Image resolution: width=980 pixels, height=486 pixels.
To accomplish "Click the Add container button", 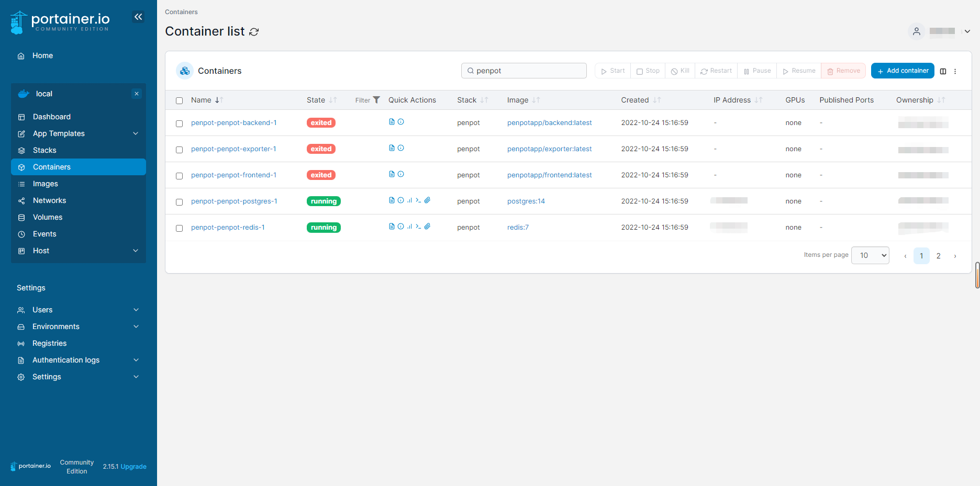I will (902, 71).
